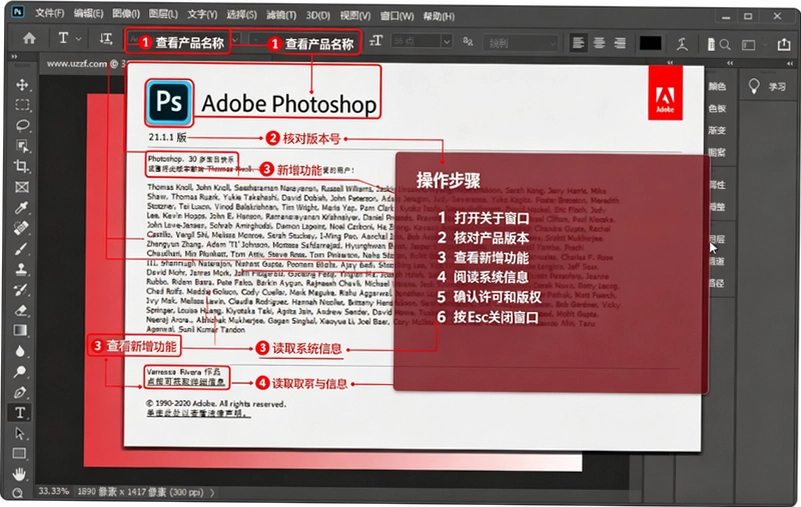Select the Object Selection tool
This screenshot has width=801, height=507.
[21, 146]
